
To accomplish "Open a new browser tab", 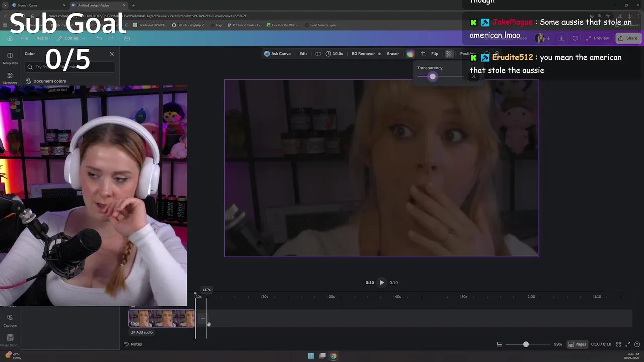I will (x=133, y=5).
